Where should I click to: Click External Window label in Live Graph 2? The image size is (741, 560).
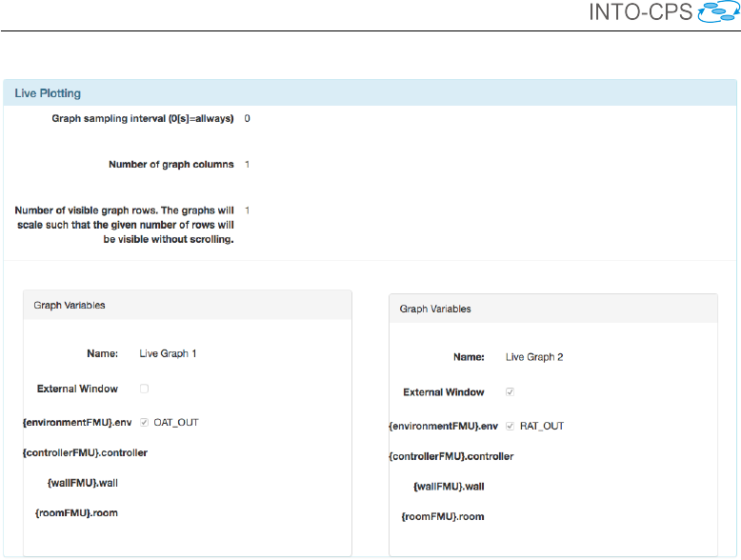(444, 392)
